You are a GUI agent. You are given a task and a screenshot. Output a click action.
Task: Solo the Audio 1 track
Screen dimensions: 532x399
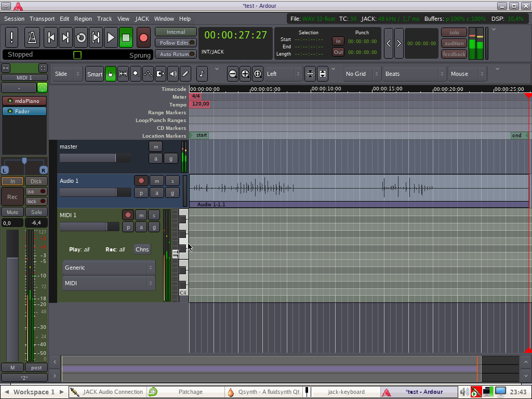(x=172, y=181)
